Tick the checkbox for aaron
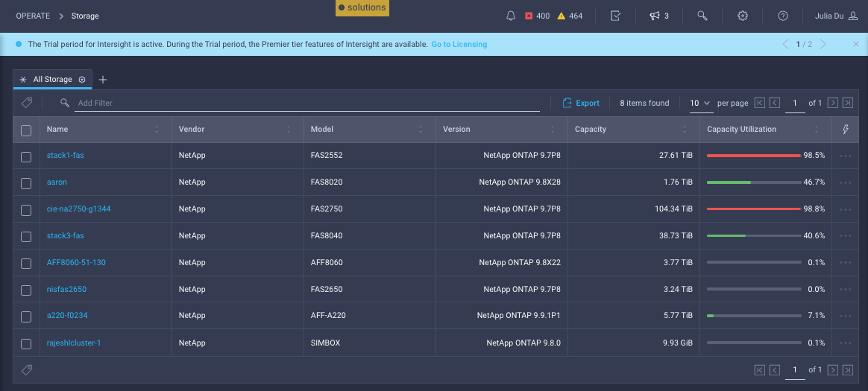 (x=26, y=183)
